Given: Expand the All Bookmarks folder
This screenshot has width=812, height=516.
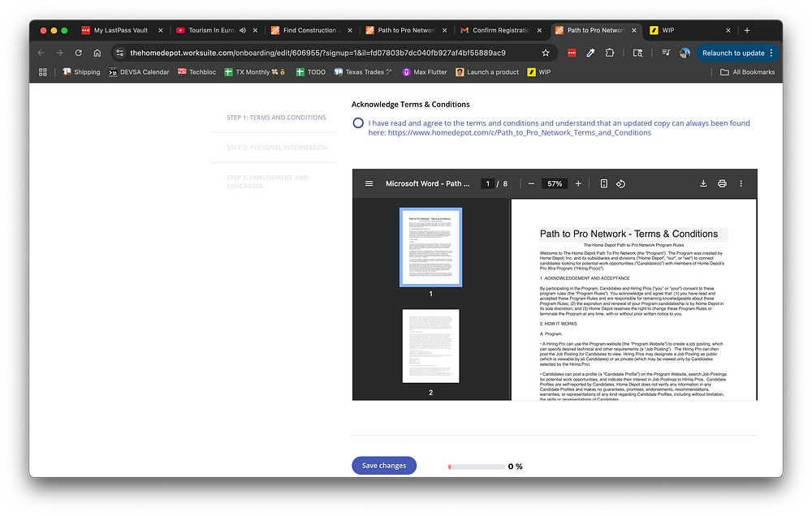Looking at the screenshot, I should (x=747, y=72).
